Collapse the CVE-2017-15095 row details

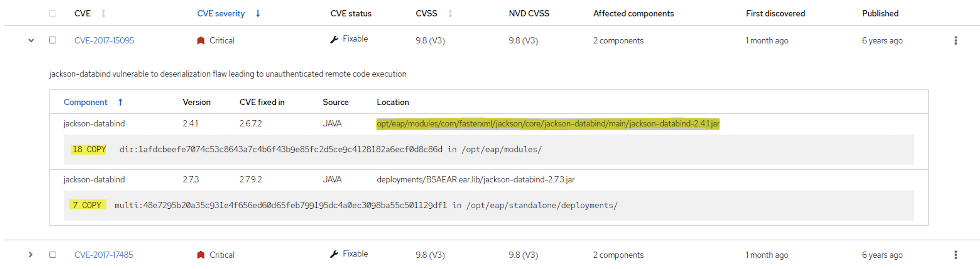click(x=31, y=40)
